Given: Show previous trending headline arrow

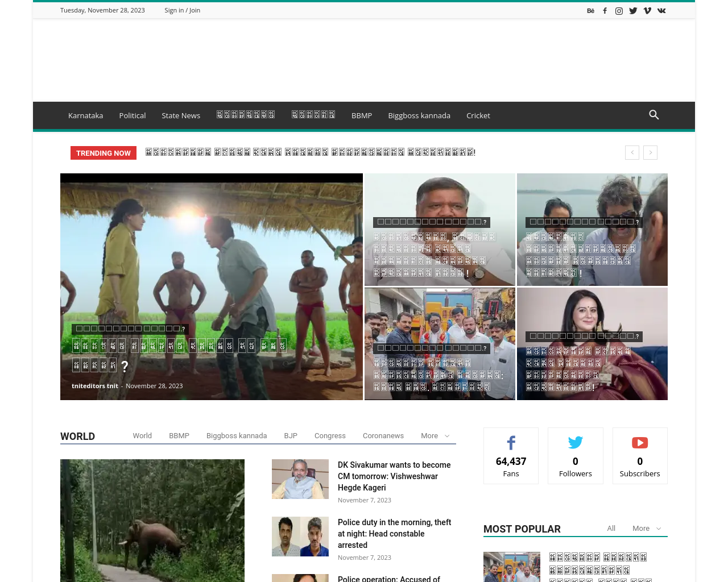Looking at the screenshot, I should [632, 152].
